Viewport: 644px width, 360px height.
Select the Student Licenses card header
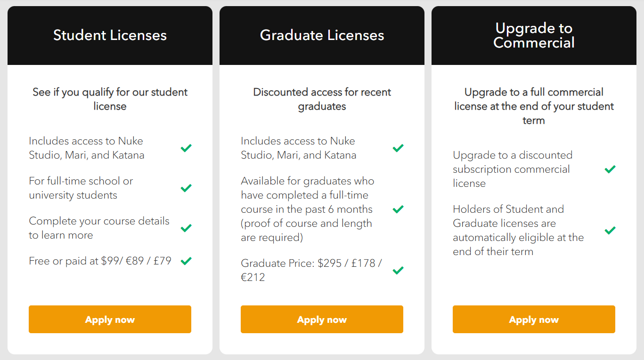[110, 35]
